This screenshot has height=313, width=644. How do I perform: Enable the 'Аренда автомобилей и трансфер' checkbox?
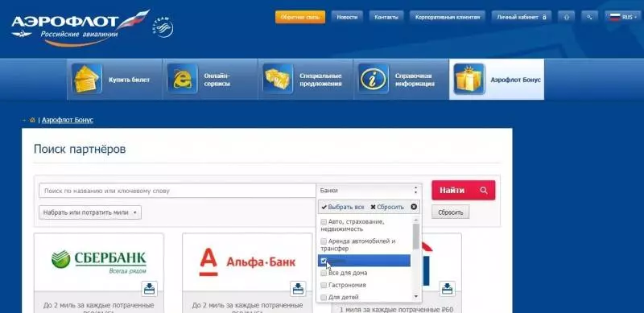coord(324,241)
